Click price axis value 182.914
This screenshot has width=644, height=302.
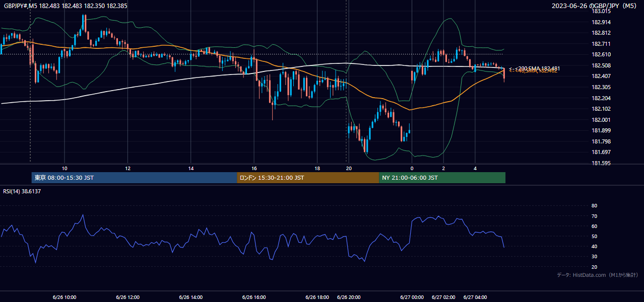coord(601,22)
